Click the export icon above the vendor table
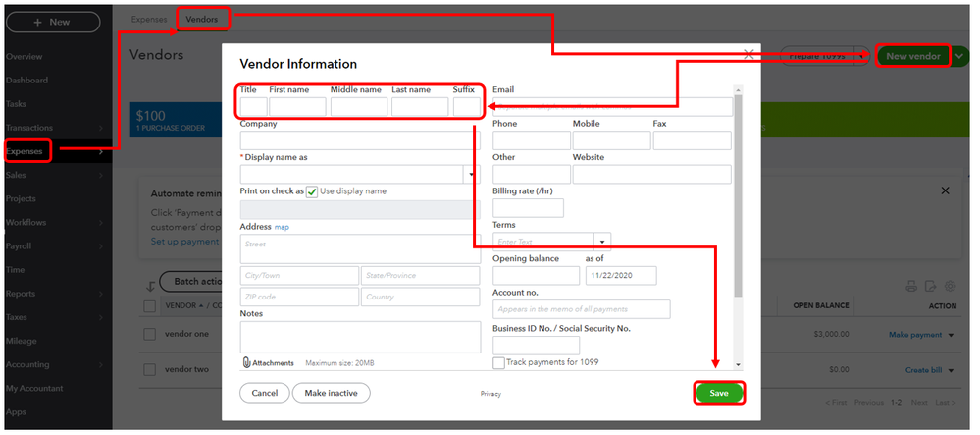 (x=931, y=287)
